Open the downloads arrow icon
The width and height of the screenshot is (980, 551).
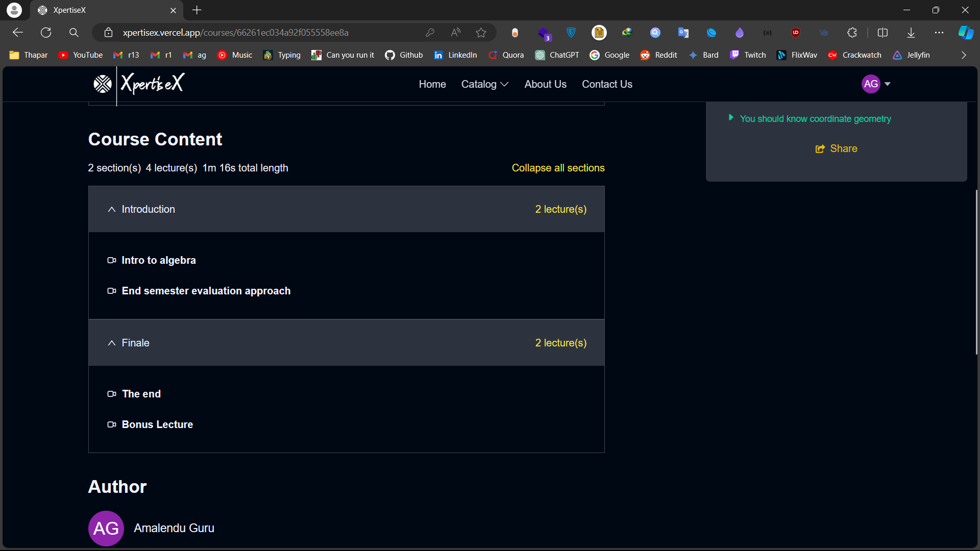click(x=911, y=33)
